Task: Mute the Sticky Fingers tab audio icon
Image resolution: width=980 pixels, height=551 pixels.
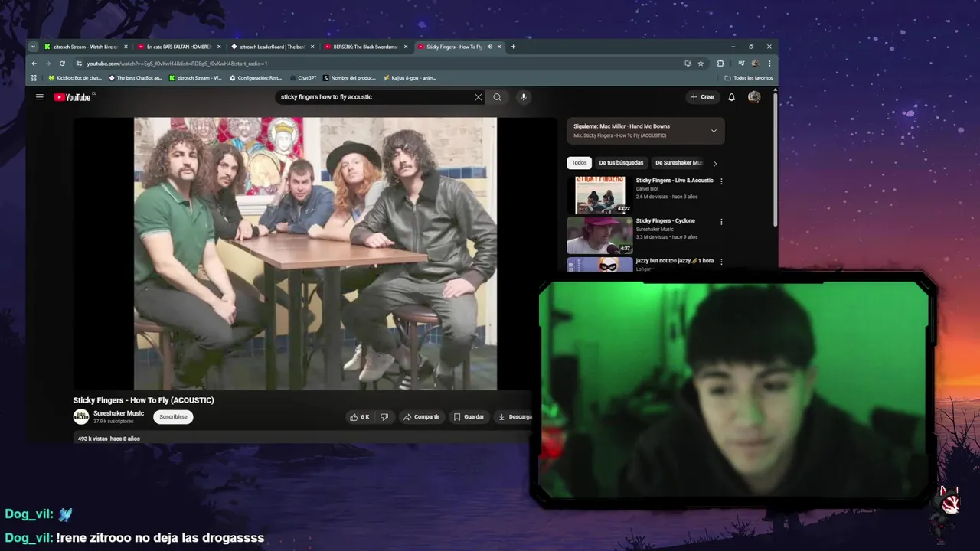Action: point(489,47)
